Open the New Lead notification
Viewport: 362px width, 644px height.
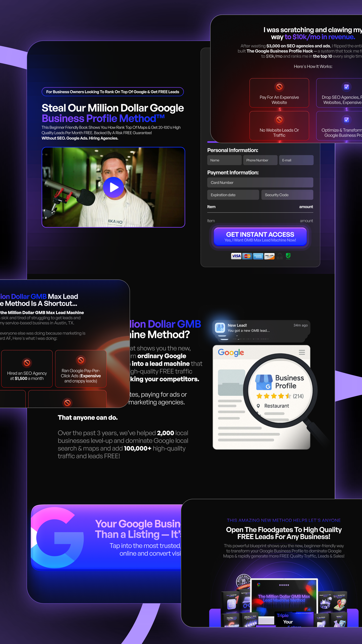[x=261, y=328]
